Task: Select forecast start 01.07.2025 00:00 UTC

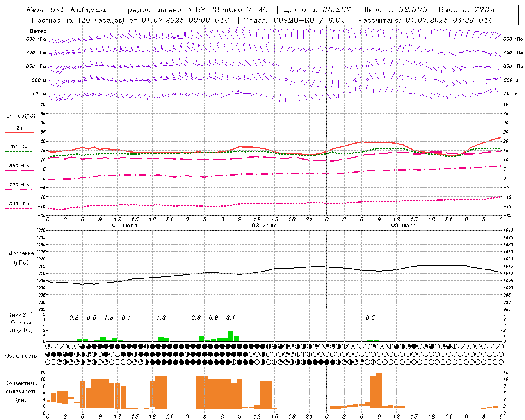Action: [x=185, y=20]
